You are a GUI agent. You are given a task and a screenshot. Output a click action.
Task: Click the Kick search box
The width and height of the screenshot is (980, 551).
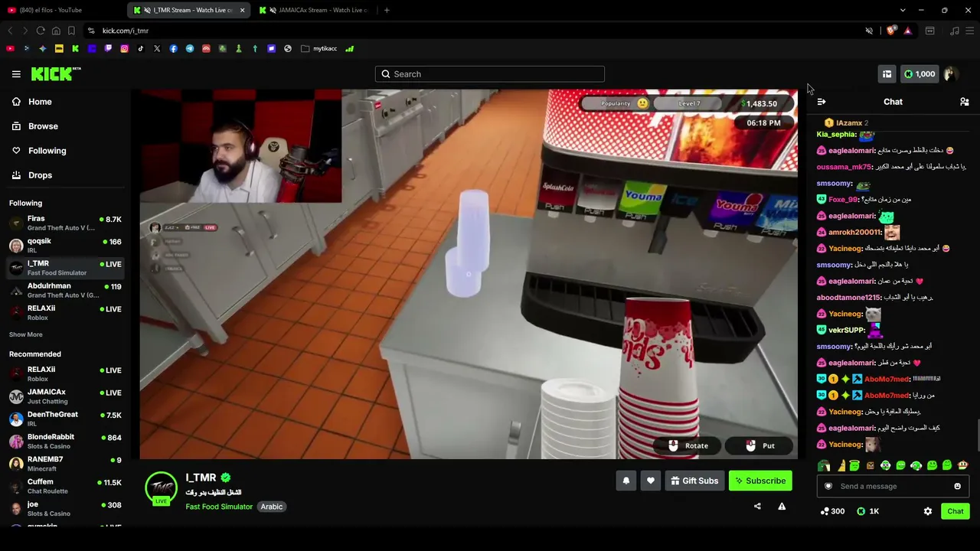point(490,74)
